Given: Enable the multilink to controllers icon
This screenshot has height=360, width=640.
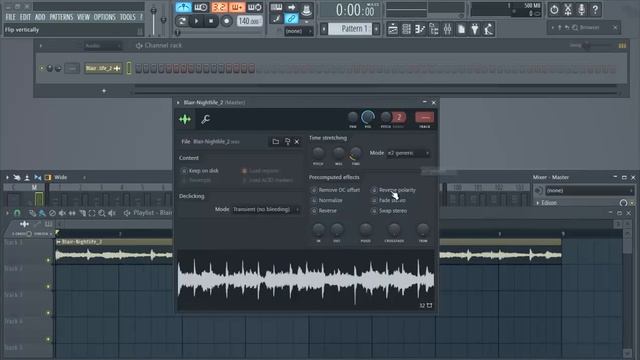Looking at the screenshot, I should 291,18.
